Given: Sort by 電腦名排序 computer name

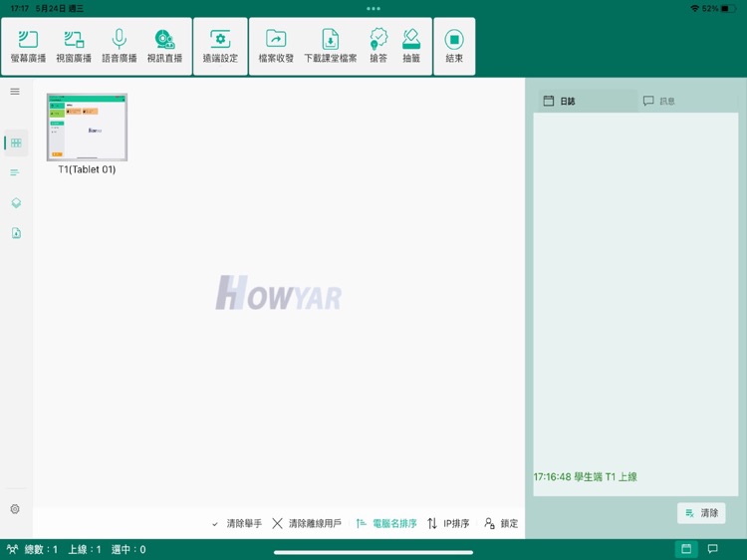Looking at the screenshot, I should click(x=386, y=524).
